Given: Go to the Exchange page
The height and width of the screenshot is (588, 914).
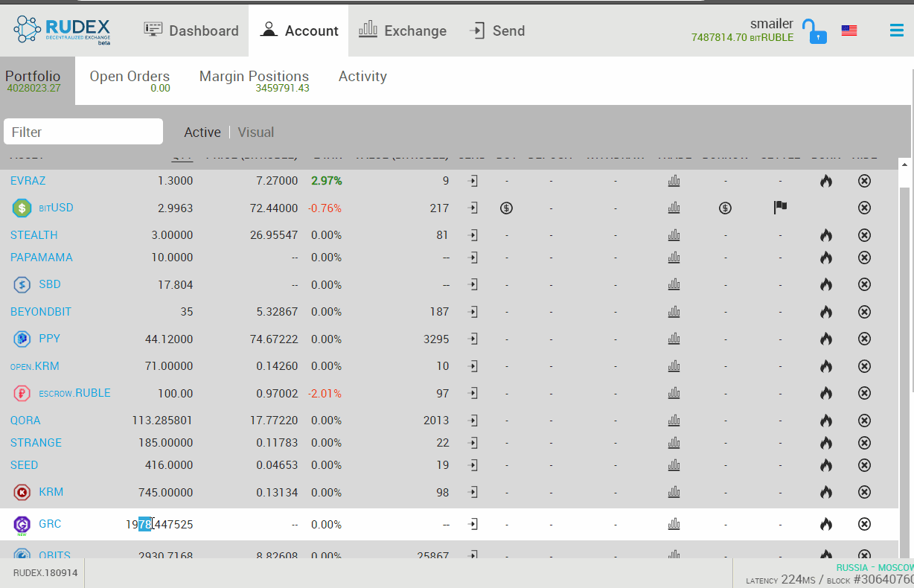Looking at the screenshot, I should coord(403,31).
